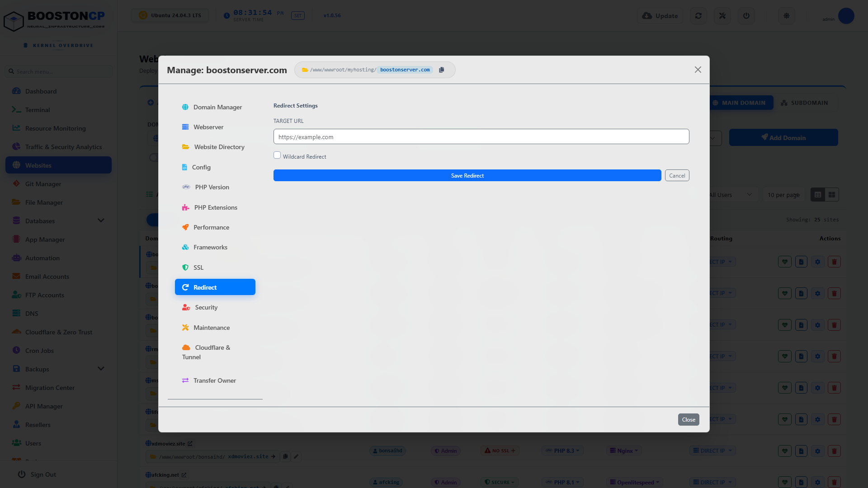Open PHP 8.1 dropdown for afcking.net
This screenshot has width=868, height=488.
click(563, 482)
